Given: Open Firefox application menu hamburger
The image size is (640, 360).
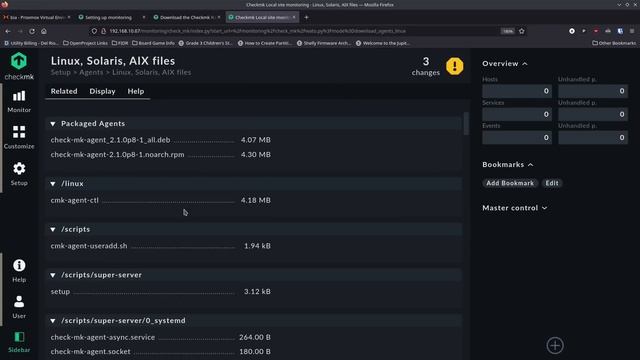Looking at the screenshot, I should (x=632, y=31).
